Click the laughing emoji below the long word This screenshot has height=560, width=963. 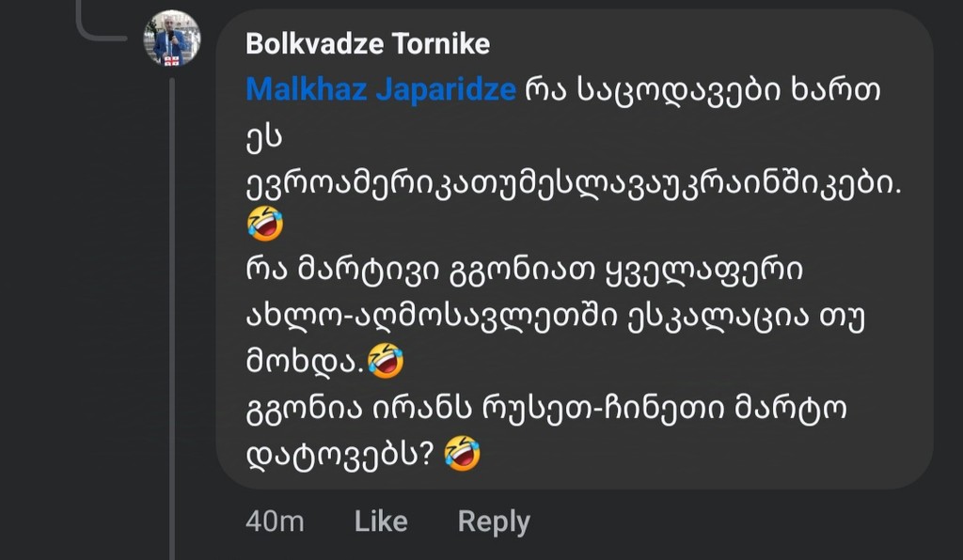(265, 226)
